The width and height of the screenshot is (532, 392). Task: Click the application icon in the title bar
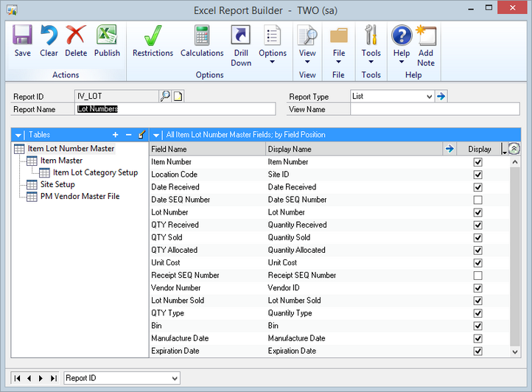pos(12,10)
